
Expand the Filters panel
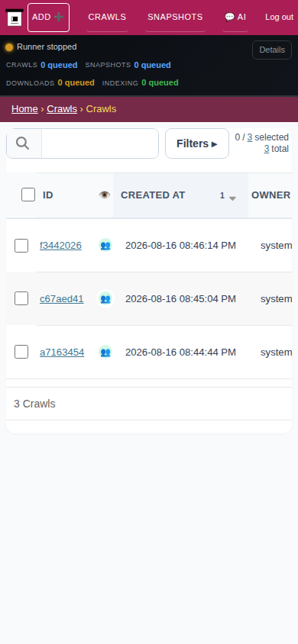click(x=197, y=143)
